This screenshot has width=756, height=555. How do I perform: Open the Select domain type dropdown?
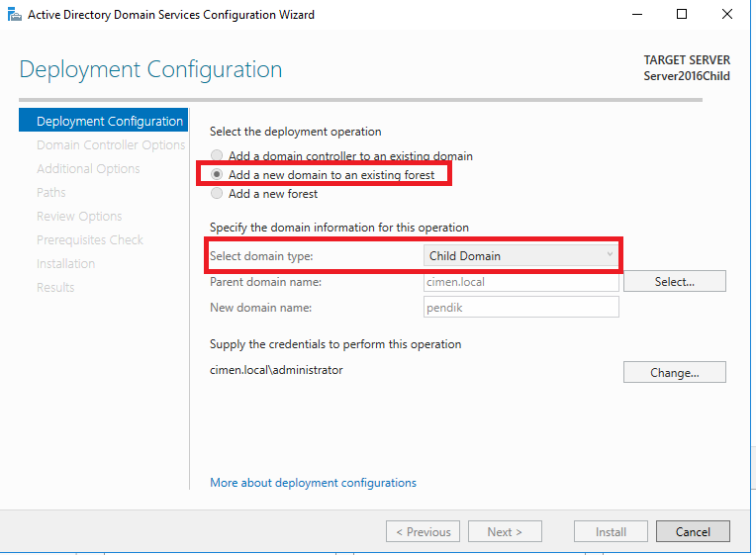click(x=520, y=255)
